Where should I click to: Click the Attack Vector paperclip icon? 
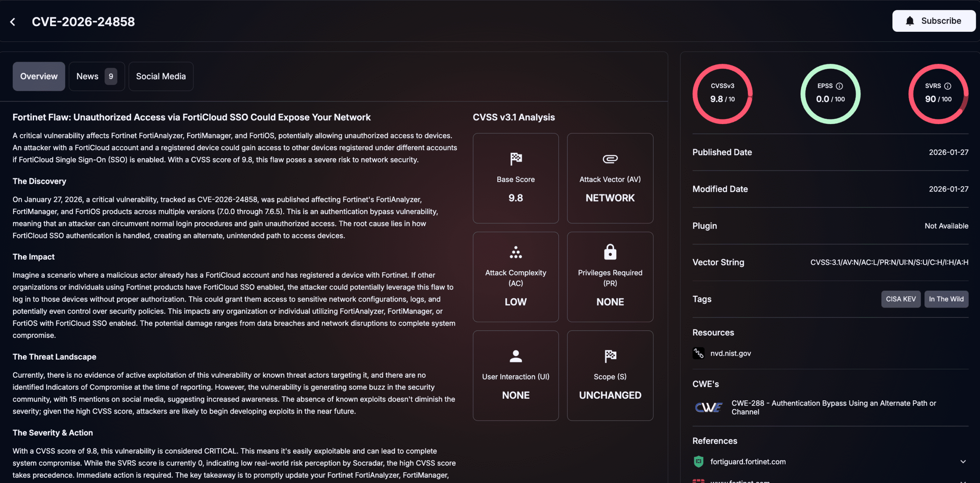[x=610, y=159]
